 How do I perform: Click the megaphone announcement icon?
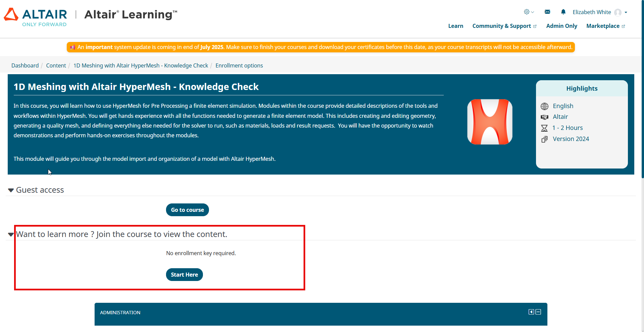[x=72, y=47]
